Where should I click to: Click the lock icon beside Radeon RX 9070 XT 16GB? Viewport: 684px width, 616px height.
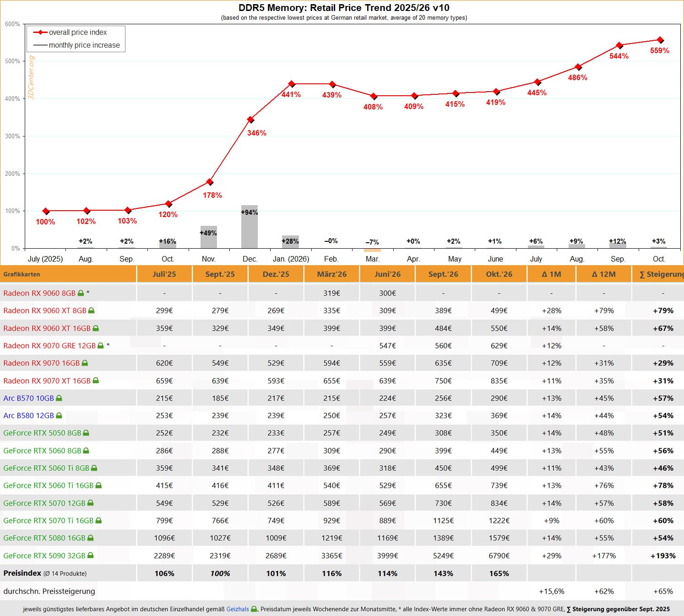[96, 381]
